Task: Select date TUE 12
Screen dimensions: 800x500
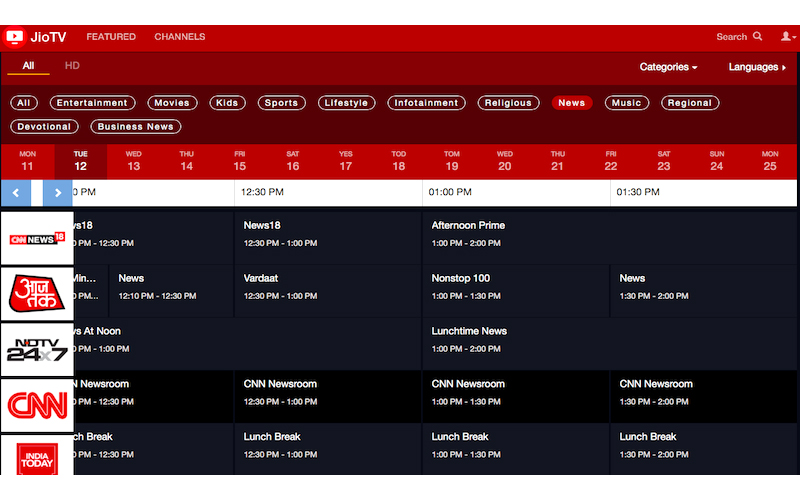Action: coord(81,161)
